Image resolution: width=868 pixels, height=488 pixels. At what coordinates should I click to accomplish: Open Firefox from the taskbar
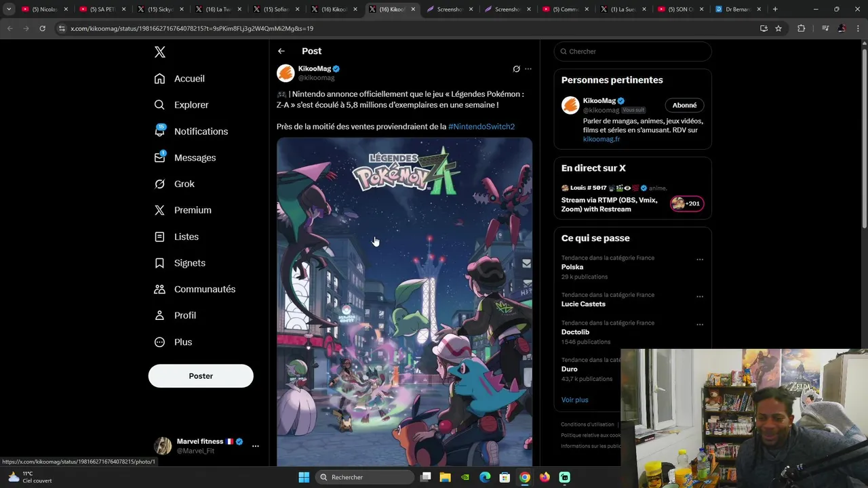(545, 477)
